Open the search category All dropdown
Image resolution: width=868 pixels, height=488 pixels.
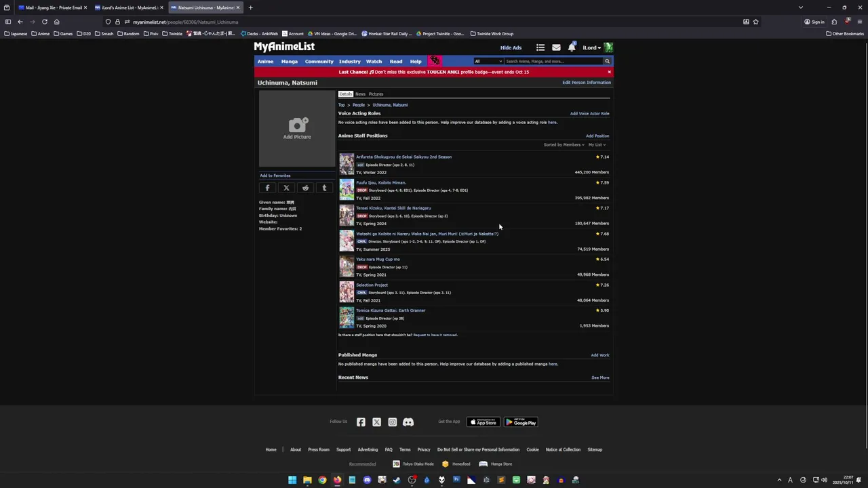pyautogui.click(x=488, y=61)
